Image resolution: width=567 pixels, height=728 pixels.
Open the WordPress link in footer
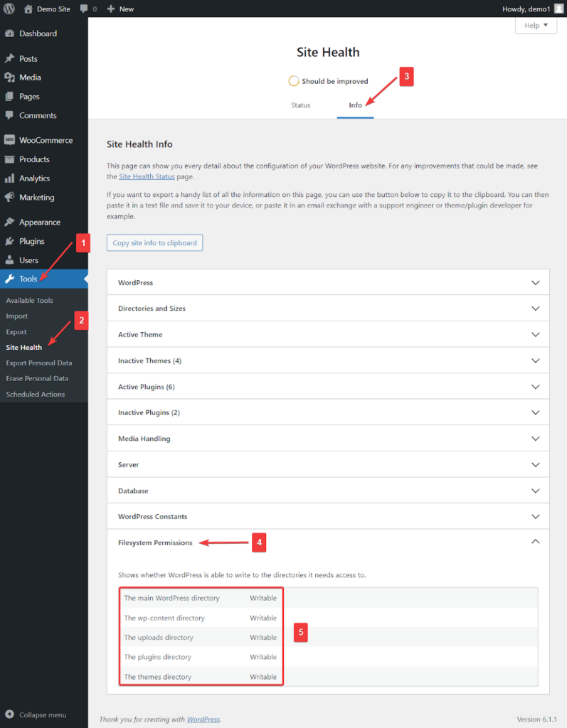pos(203,719)
